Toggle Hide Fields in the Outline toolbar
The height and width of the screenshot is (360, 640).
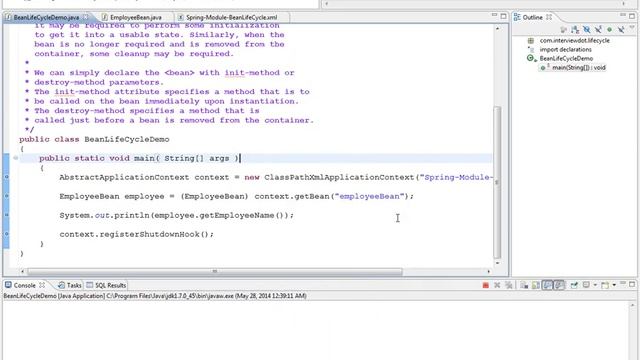point(587,29)
